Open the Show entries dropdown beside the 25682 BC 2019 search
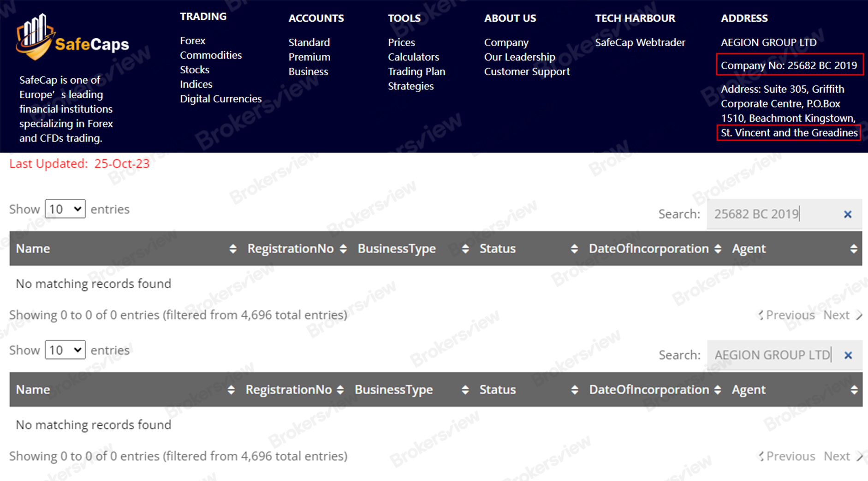868x481 pixels. [65, 209]
